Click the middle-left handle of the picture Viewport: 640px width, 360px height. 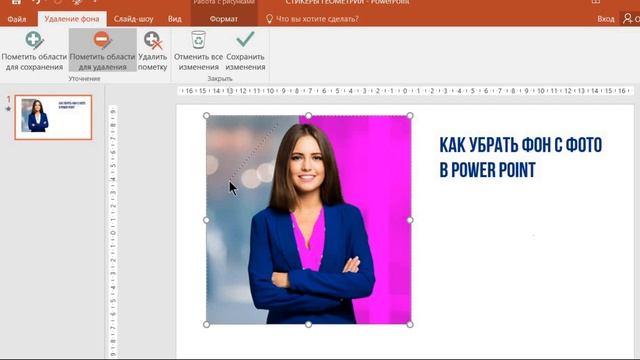[207, 220]
